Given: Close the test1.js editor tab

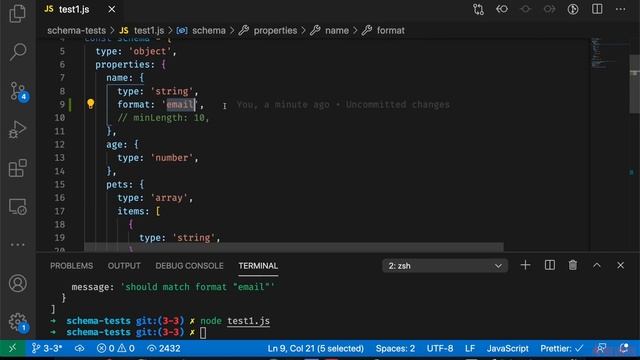Looking at the screenshot, I should (x=111, y=9).
